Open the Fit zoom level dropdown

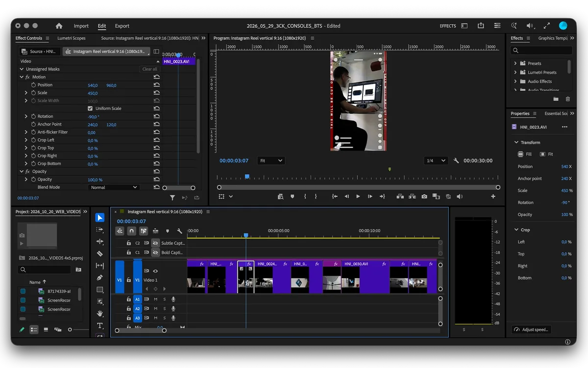point(272,160)
